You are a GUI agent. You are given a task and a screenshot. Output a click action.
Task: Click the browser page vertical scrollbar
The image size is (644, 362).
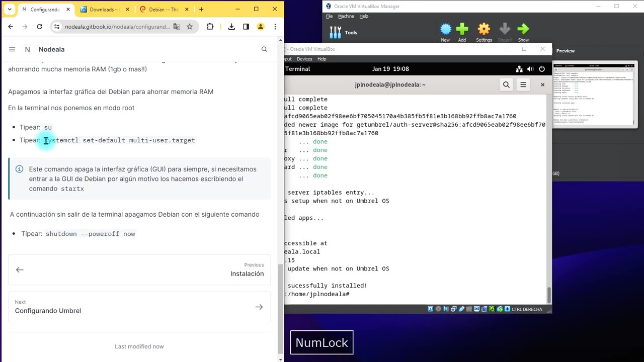(281, 308)
